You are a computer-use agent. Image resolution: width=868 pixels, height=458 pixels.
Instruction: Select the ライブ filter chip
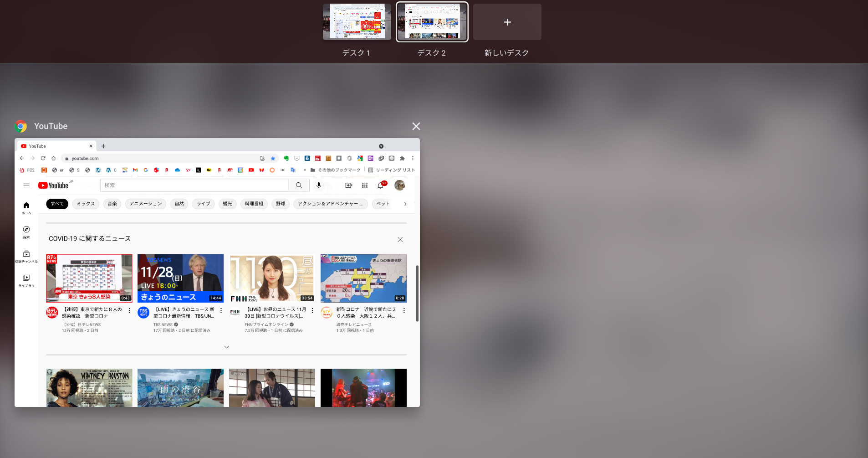tap(203, 204)
